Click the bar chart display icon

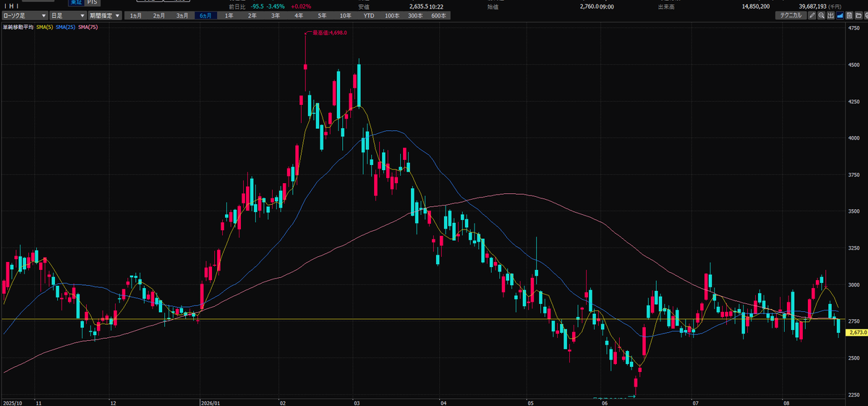(831, 15)
